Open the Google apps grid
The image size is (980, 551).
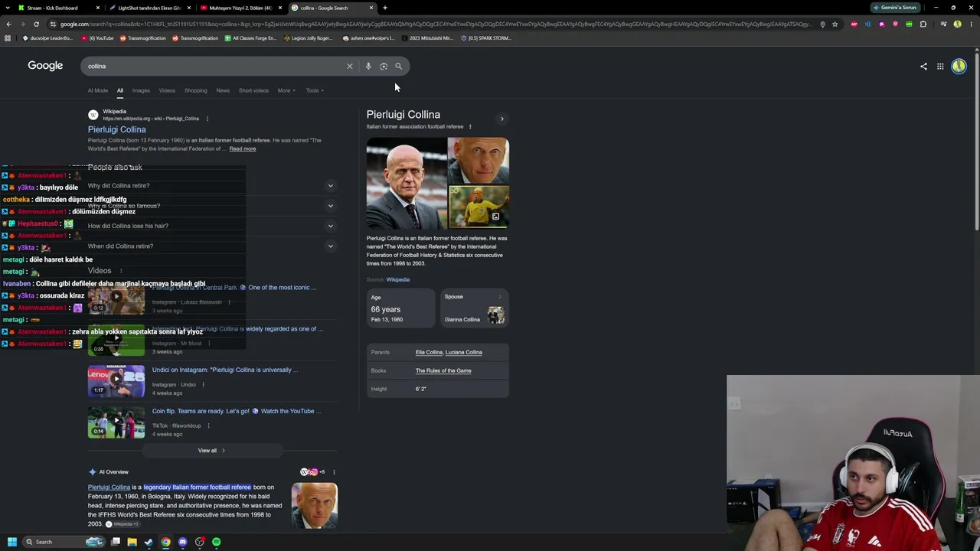pos(940,67)
